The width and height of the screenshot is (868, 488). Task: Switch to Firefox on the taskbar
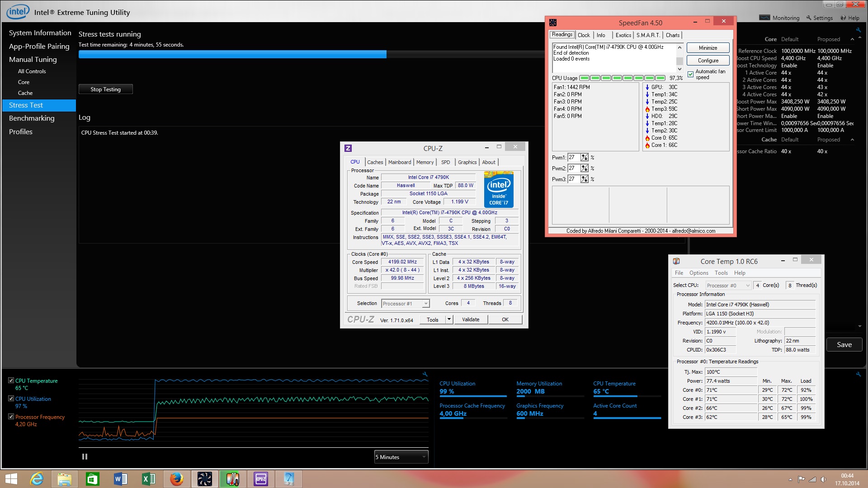pyautogui.click(x=177, y=479)
